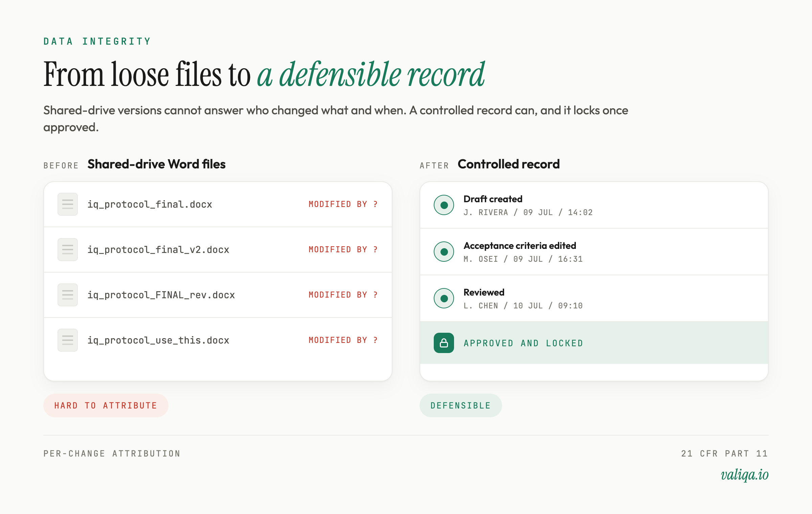Click the document icon beside iq_protocol_final.docx
The width and height of the screenshot is (812, 514).
[68, 204]
